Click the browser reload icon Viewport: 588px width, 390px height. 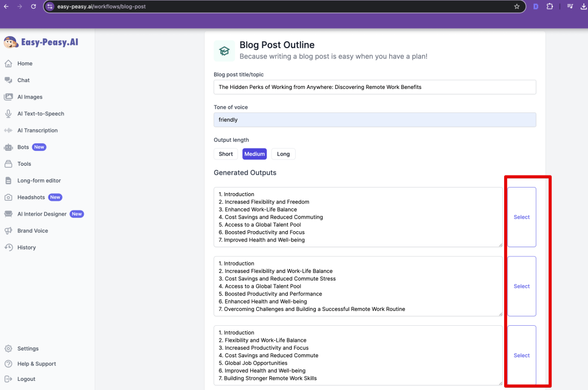click(x=33, y=6)
